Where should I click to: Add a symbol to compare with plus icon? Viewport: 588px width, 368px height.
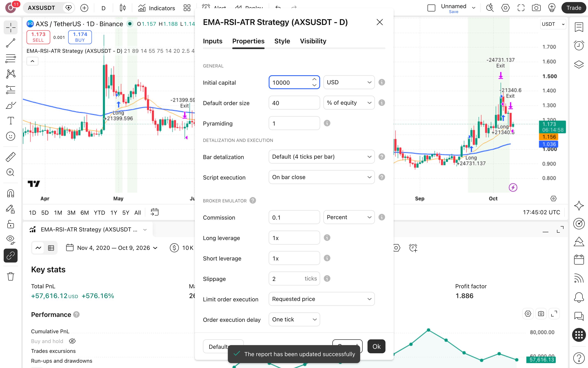(x=84, y=8)
